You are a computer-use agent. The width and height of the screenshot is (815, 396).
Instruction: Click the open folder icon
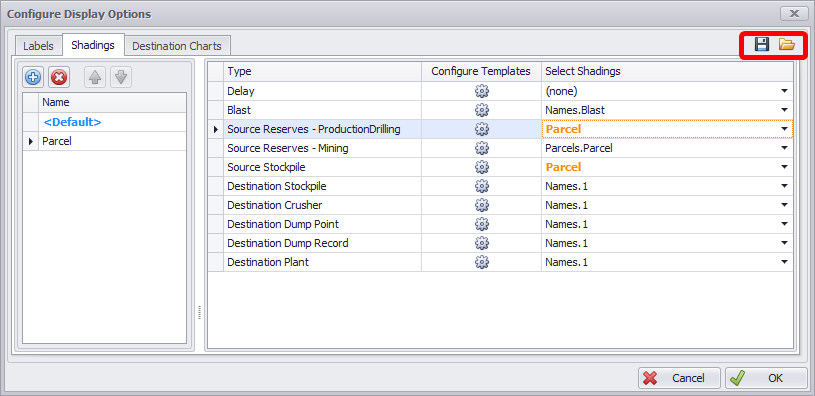click(x=786, y=45)
